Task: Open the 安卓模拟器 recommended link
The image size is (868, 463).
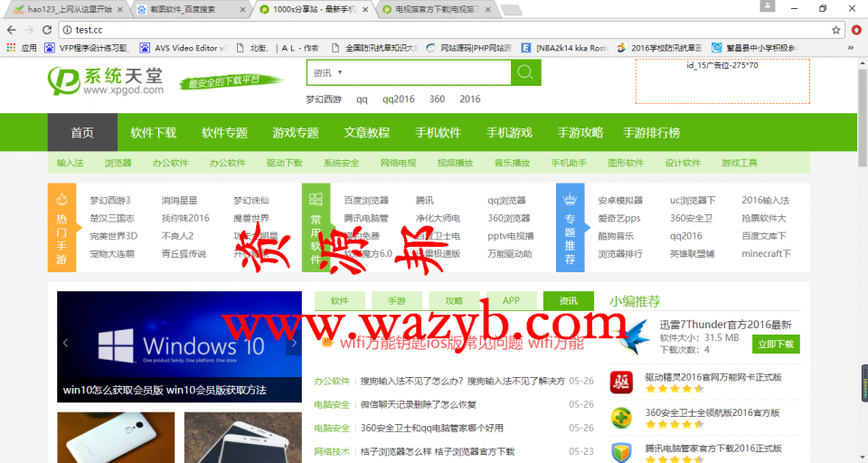Action: coord(620,201)
